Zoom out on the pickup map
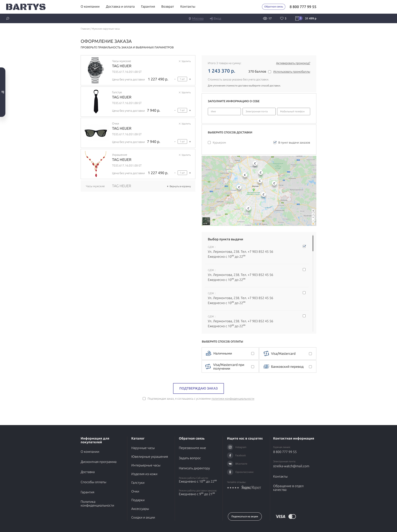This screenshot has width=397, height=532. 313,220
